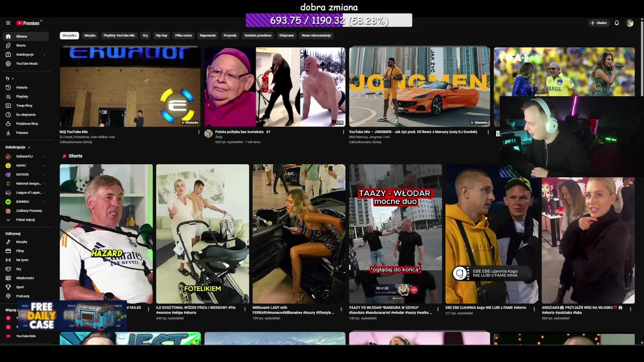Open Złoty channel avatar under Polska polityka video
The height and width of the screenshot is (362, 644).
coord(208,134)
